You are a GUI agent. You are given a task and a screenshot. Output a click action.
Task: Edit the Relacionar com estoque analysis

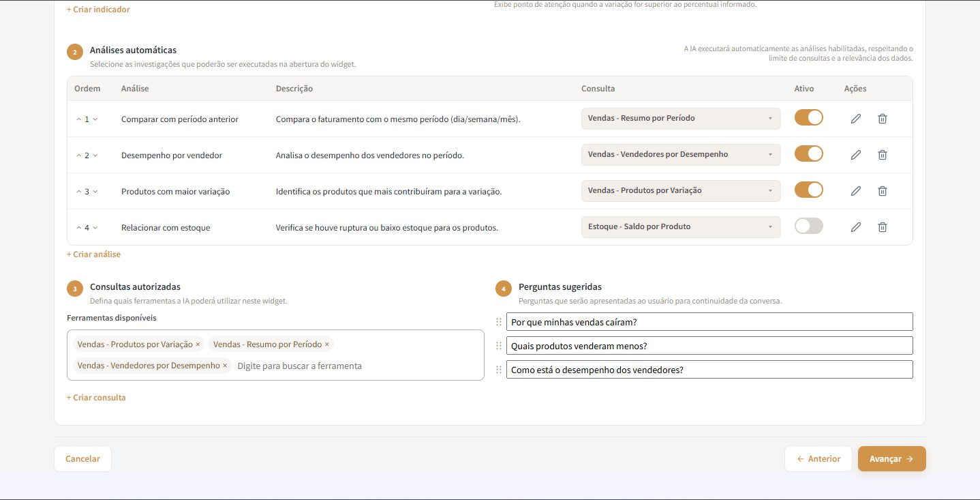point(856,227)
